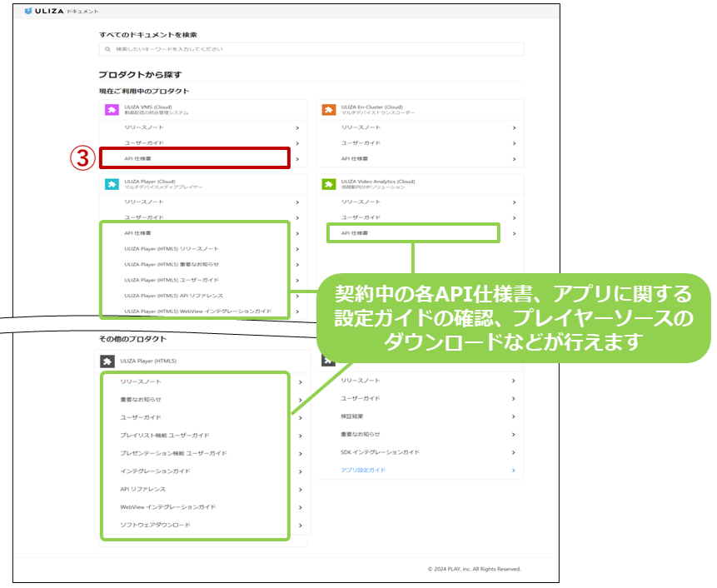Screen dimensions: 717x588
Task: Open the SDK インテグレーションガイド link
Action: point(380,452)
